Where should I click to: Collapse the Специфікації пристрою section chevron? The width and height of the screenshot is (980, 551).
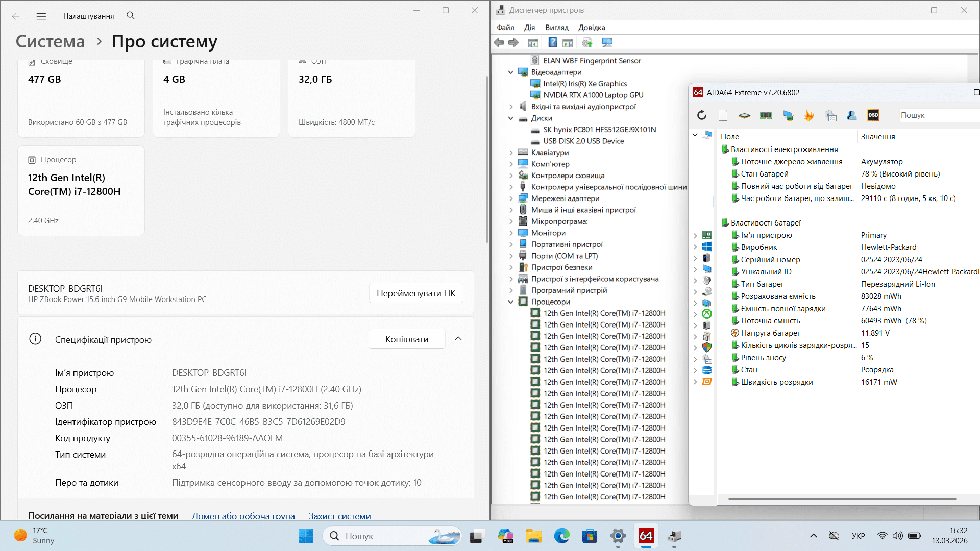point(458,339)
